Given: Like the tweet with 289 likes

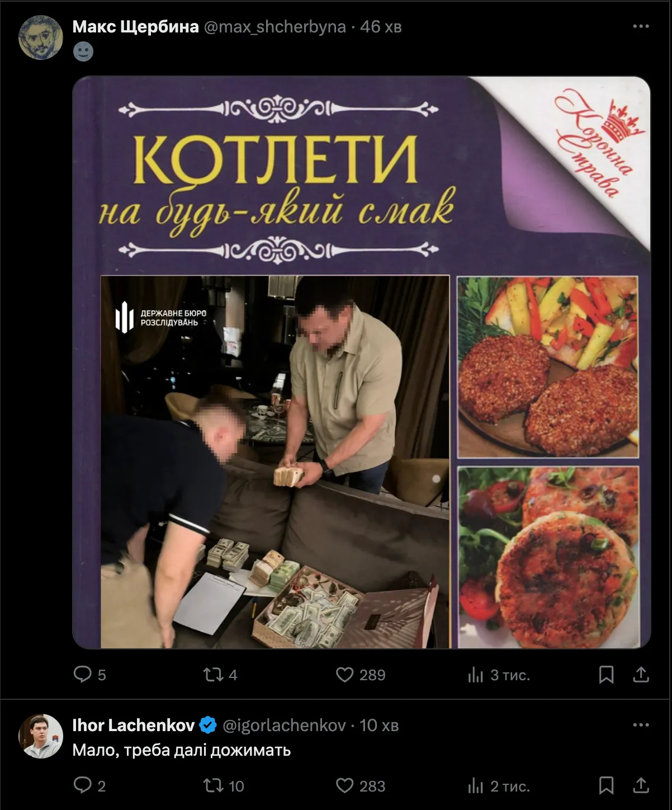Looking at the screenshot, I should coord(361,675).
